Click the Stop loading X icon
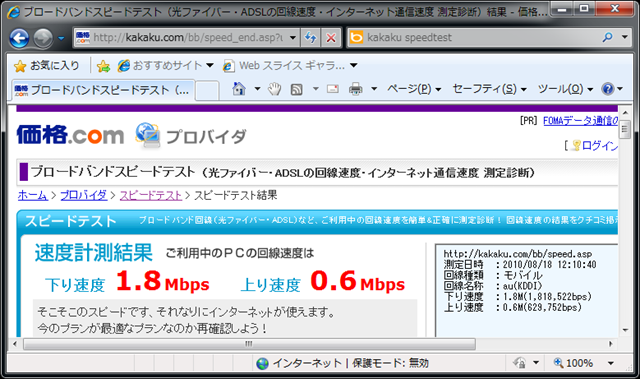 [331, 38]
